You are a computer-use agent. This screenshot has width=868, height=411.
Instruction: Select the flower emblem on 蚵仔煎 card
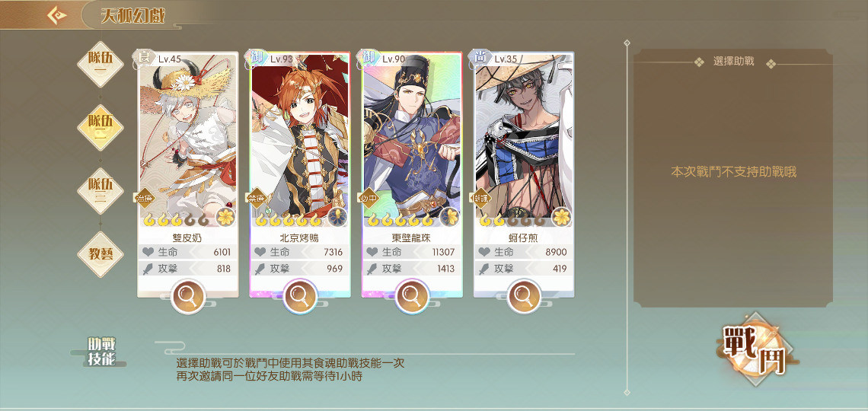point(562,217)
